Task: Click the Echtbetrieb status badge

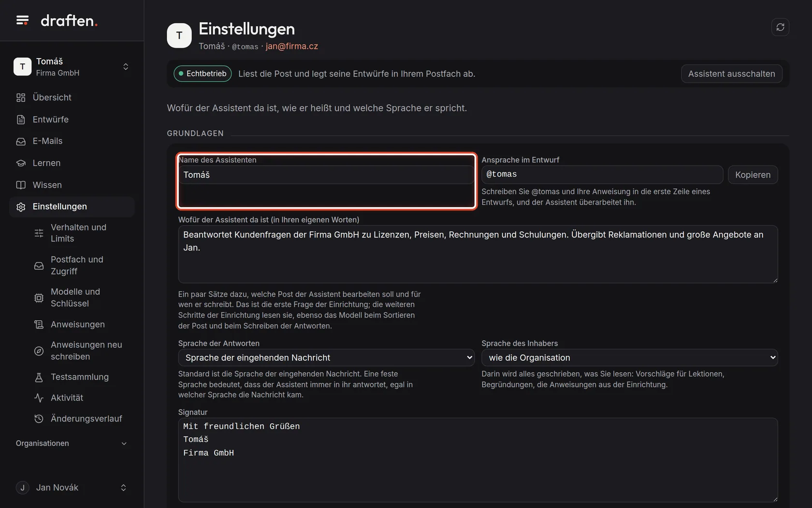Action: point(203,74)
